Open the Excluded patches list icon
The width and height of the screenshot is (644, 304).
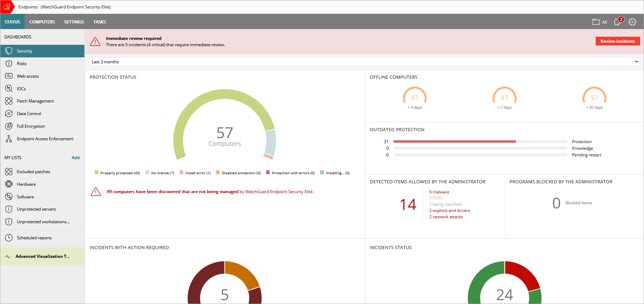coord(9,172)
